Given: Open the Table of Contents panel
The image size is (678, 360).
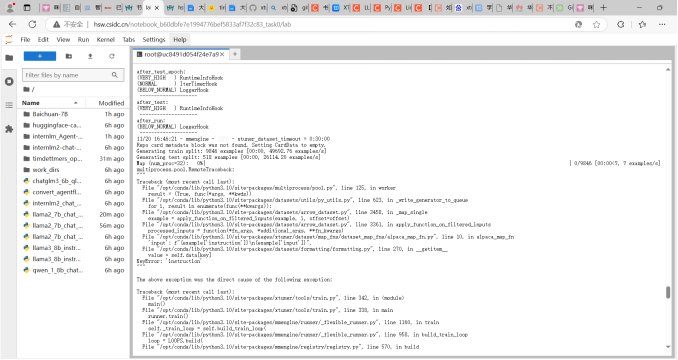Looking at the screenshot, I should pyautogui.click(x=9, y=105).
